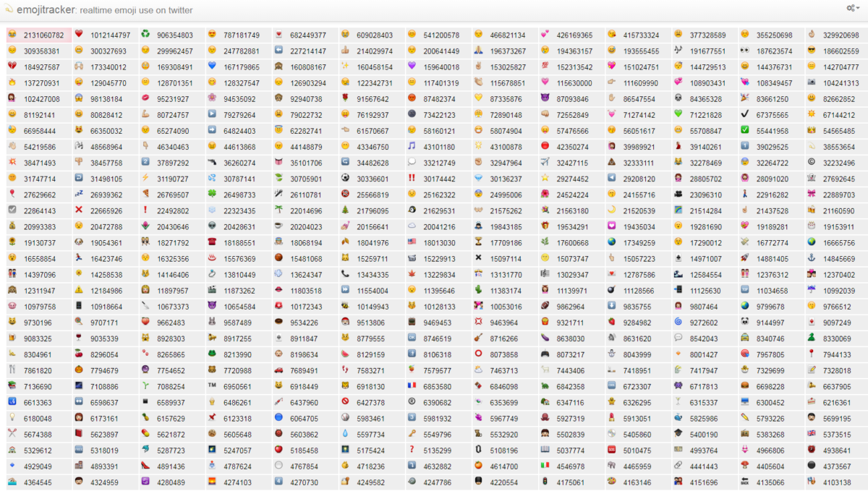Select the lightning bolt emoji with 31190727
868x491 pixels.
tap(145, 178)
